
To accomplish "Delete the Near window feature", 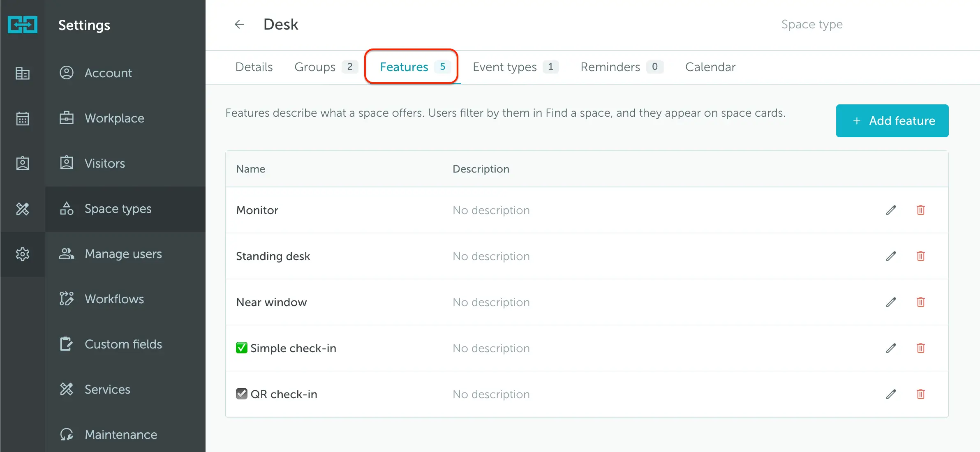I will pyautogui.click(x=921, y=302).
